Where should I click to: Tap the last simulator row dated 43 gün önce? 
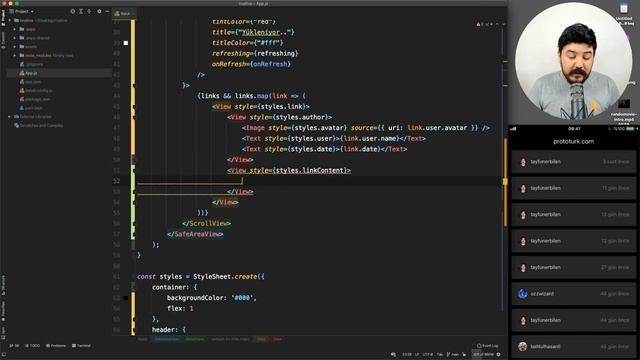(x=573, y=347)
